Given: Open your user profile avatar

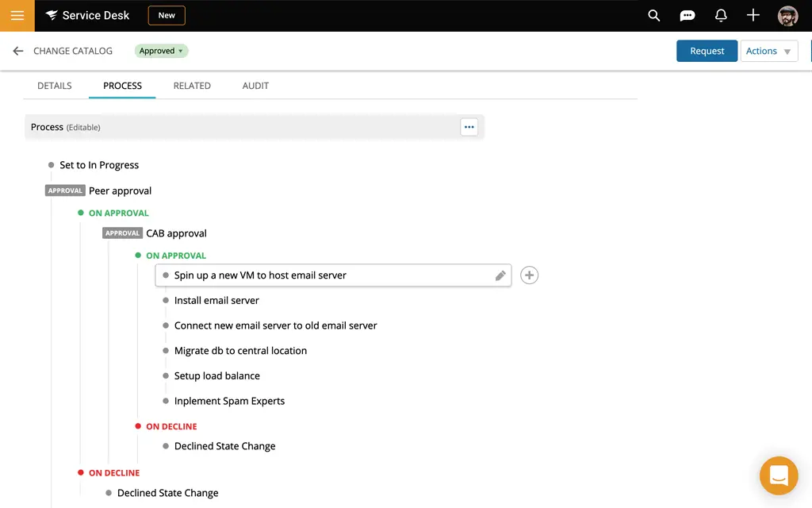Looking at the screenshot, I should point(787,15).
